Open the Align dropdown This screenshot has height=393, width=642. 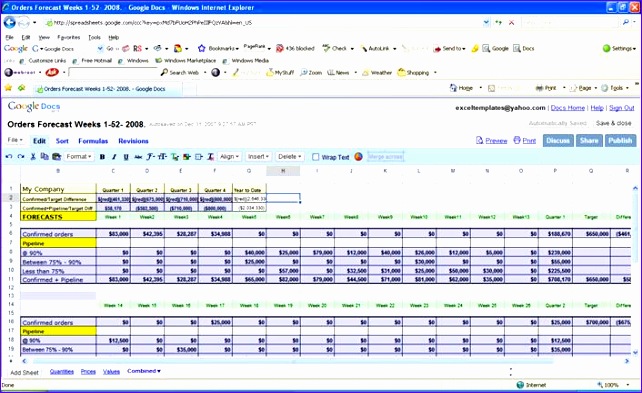[x=229, y=157]
